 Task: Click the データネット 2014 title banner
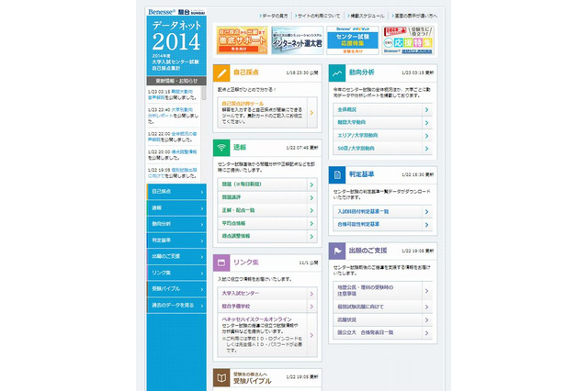tap(176, 46)
